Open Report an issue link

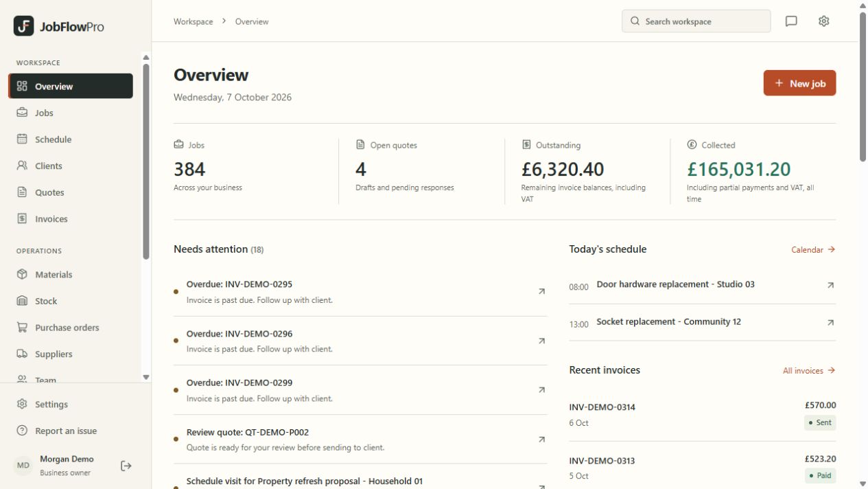tap(71, 431)
